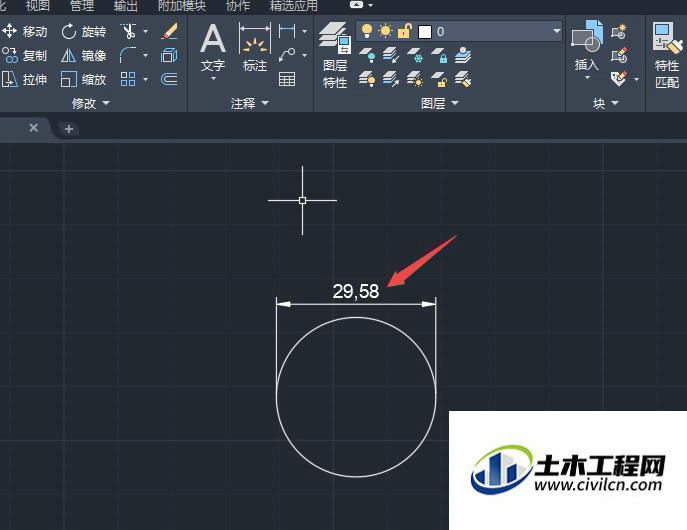Click the Erase tool icon
The width and height of the screenshot is (687, 530).
tap(169, 32)
